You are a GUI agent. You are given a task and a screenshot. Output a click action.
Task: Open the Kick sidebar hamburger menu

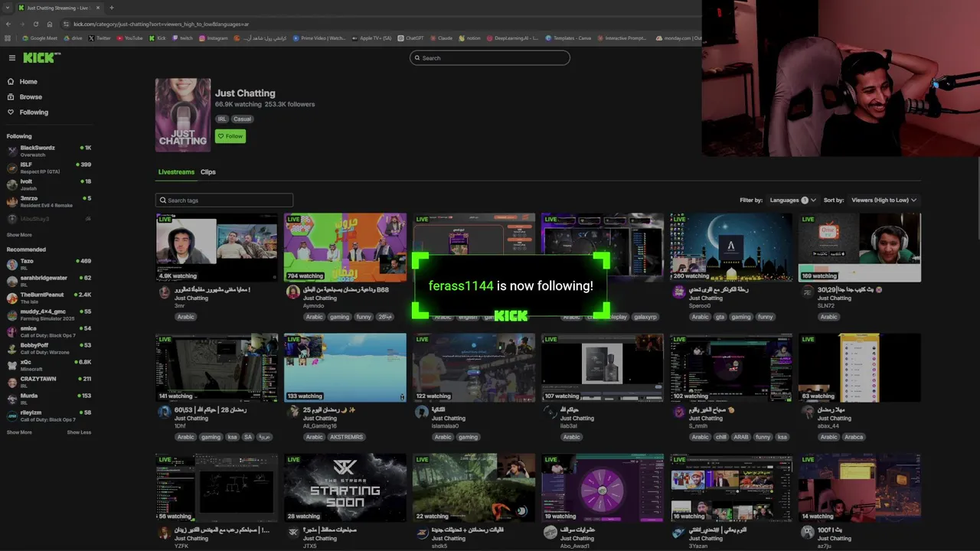(x=11, y=57)
